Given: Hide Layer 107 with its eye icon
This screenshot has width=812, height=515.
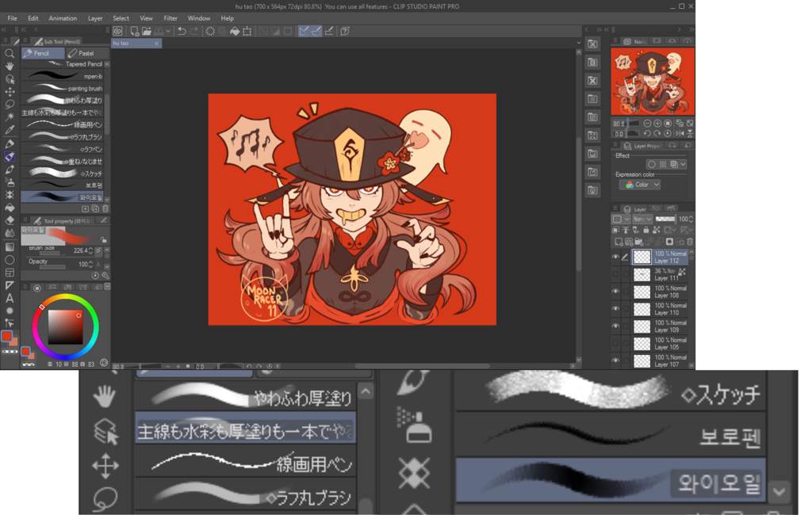Looking at the screenshot, I should point(615,360).
